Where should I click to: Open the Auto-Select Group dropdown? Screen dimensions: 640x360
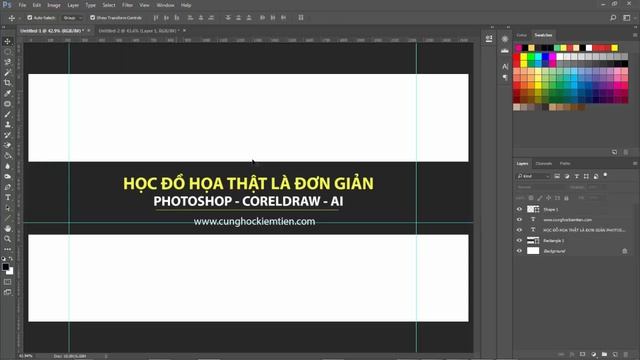click(x=73, y=18)
